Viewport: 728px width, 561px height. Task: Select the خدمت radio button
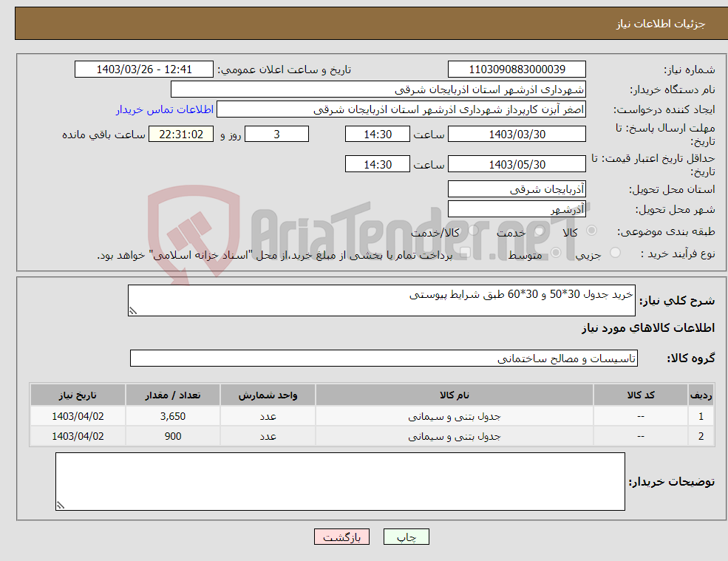pyautogui.click(x=539, y=231)
